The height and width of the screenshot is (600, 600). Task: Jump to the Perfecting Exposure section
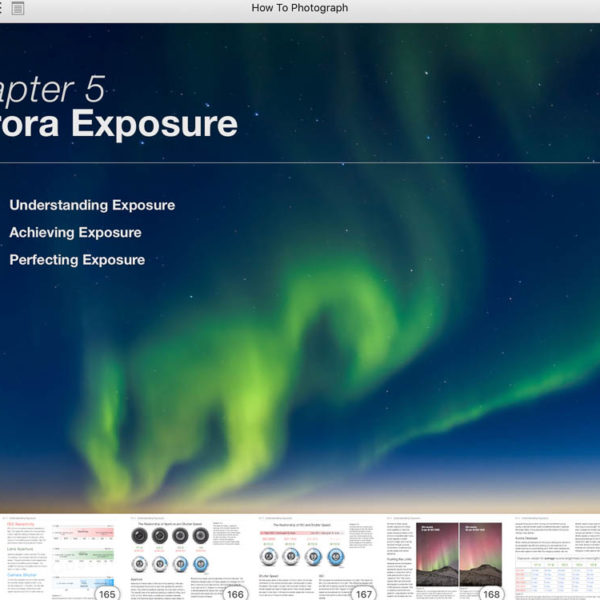click(77, 260)
